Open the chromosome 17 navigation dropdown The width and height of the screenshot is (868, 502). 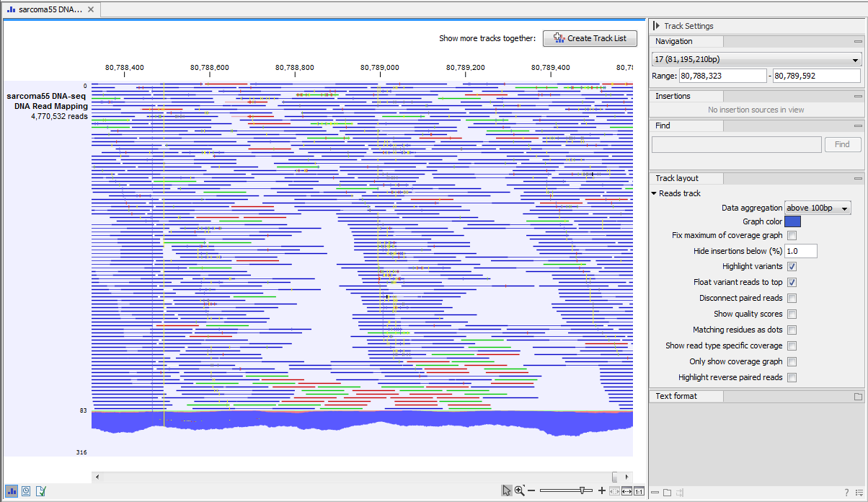756,59
